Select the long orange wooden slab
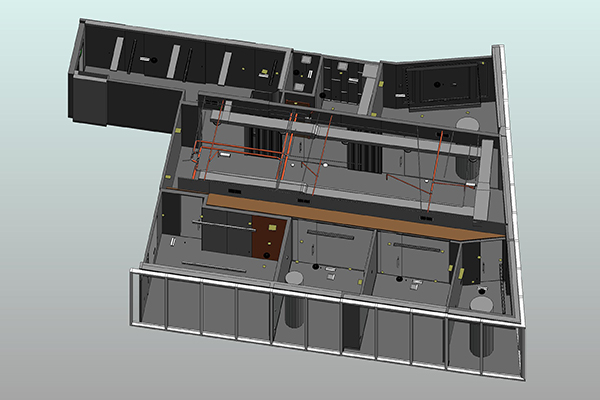This screenshot has width=600, height=400. (x=350, y=215)
